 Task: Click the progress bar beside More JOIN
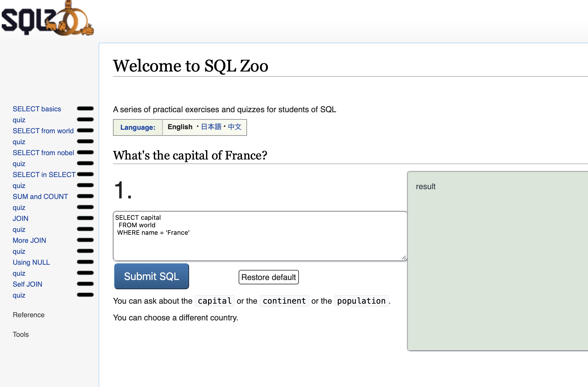(x=85, y=240)
